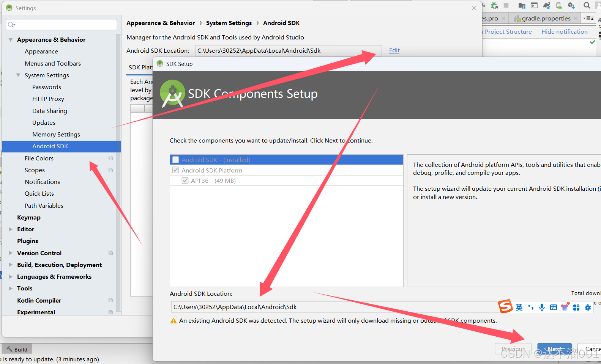The image size is (601, 364).
Task: Click the Settings search field
Action: coord(62,24)
